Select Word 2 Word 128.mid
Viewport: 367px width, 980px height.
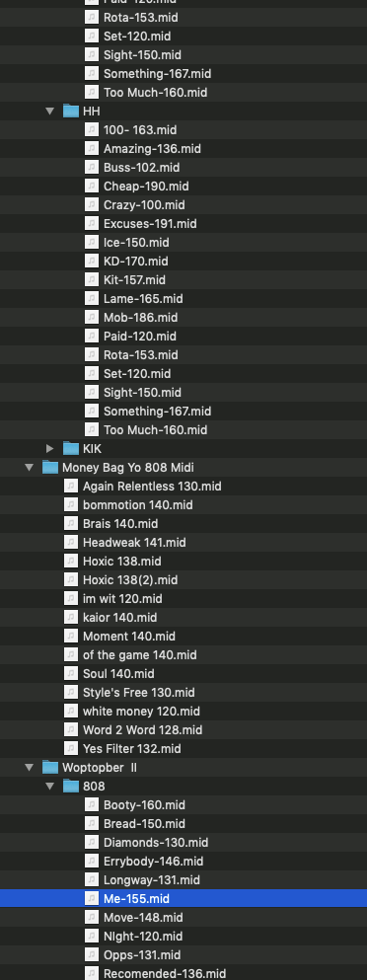tap(183, 730)
